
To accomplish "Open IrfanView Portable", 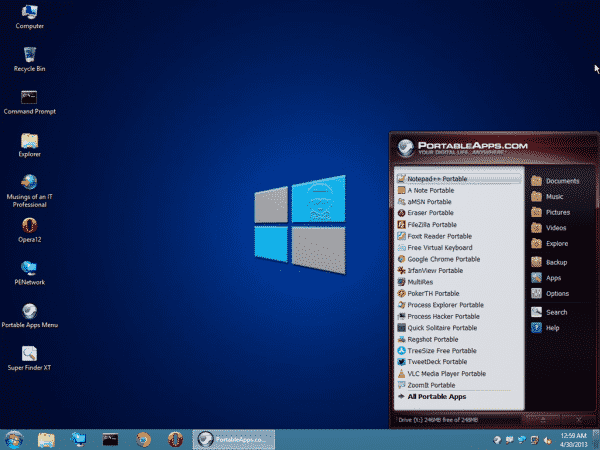I will (x=434, y=270).
